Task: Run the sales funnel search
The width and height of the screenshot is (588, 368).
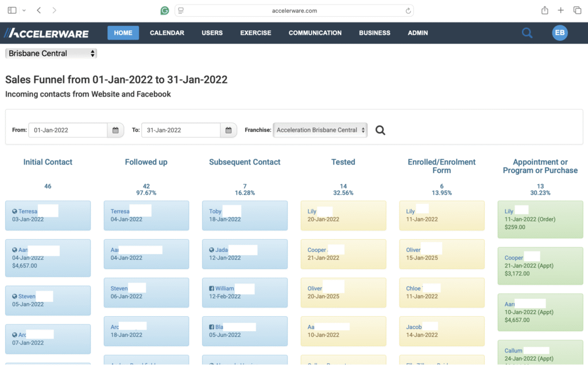Action: click(380, 131)
